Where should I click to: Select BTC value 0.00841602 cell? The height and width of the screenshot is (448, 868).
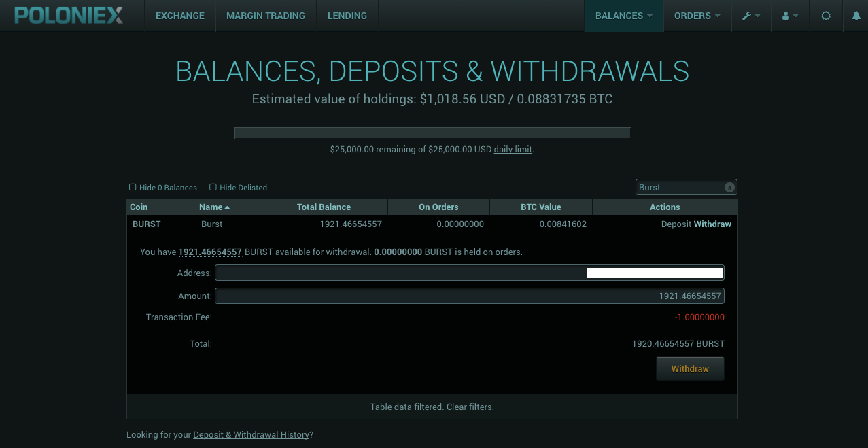point(563,224)
